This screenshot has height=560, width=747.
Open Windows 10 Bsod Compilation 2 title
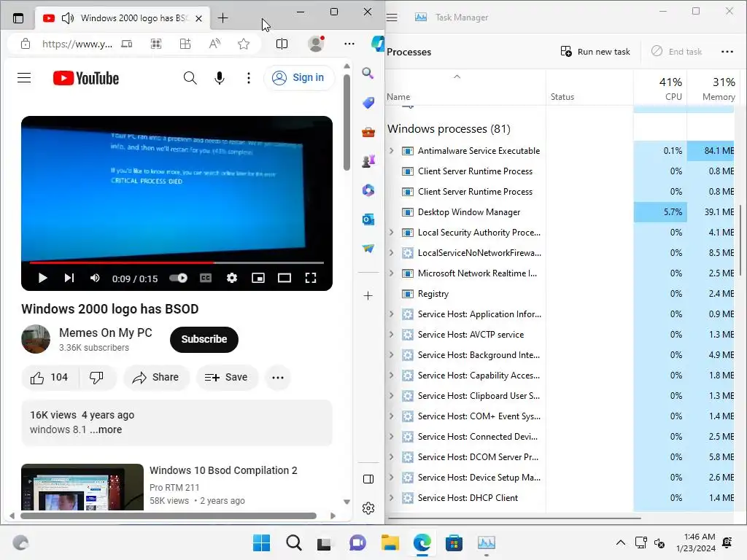click(x=223, y=470)
